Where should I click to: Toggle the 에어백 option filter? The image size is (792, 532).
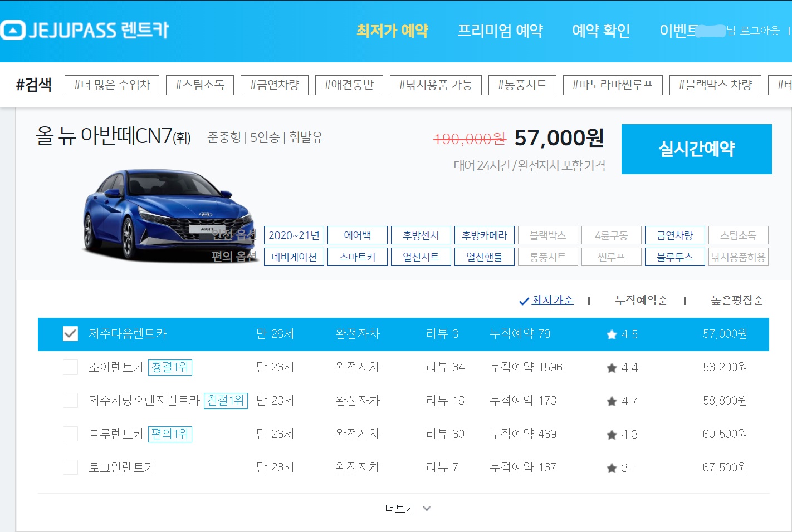coord(358,235)
